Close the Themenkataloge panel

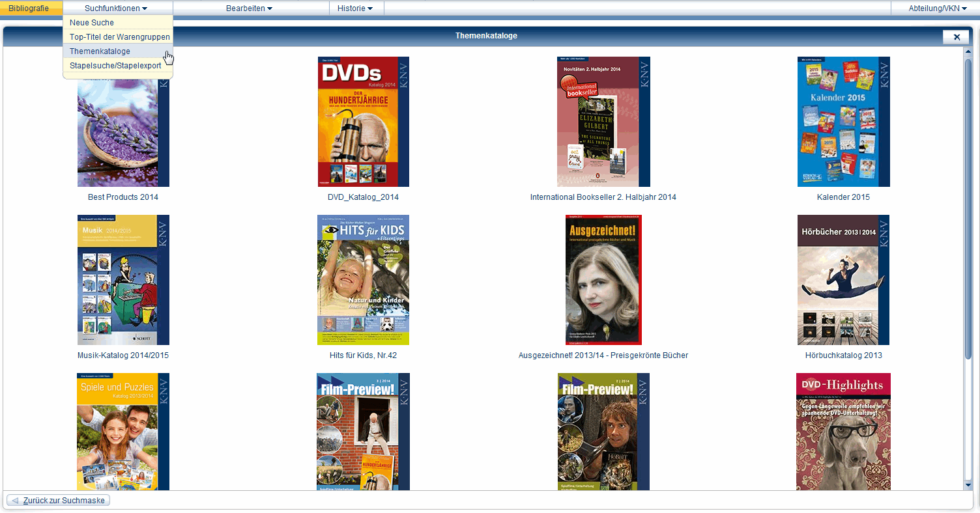pyautogui.click(x=957, y=37)
